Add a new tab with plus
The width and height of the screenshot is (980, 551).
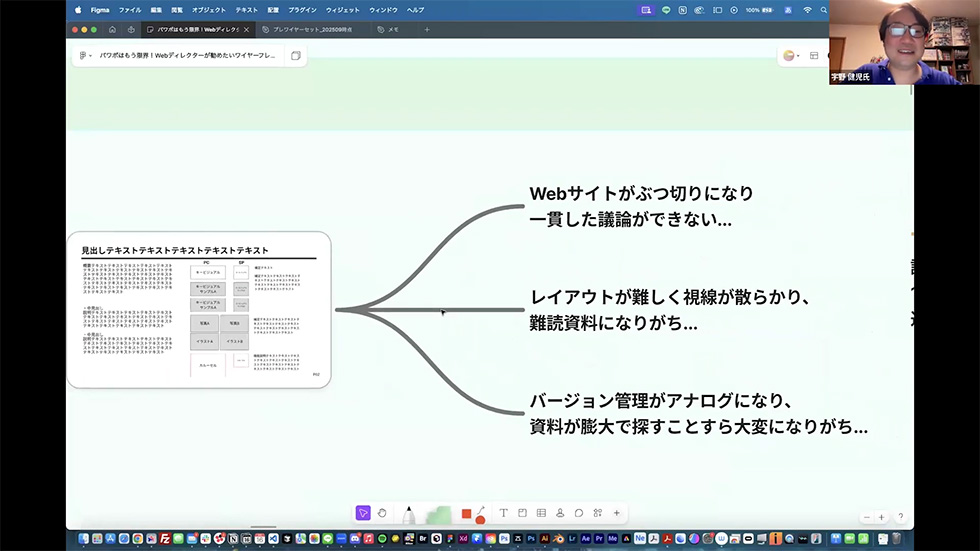tap(427, 29)
